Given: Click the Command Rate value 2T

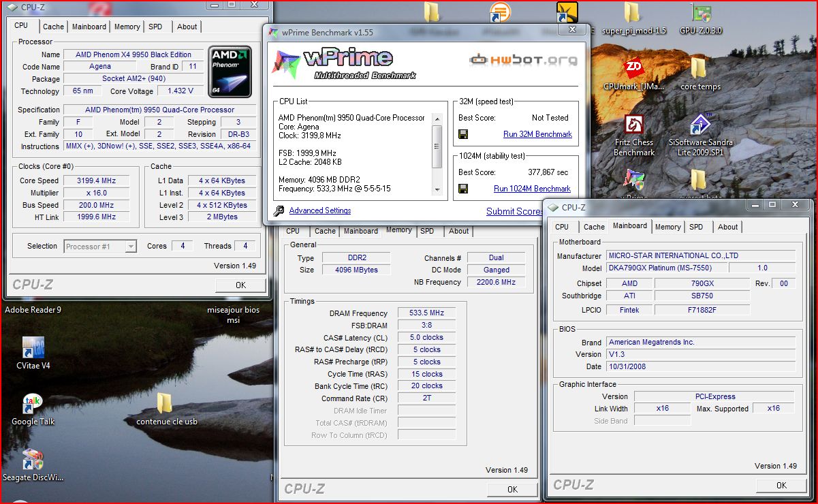Looking at the screenshot, I should (427, 398).
